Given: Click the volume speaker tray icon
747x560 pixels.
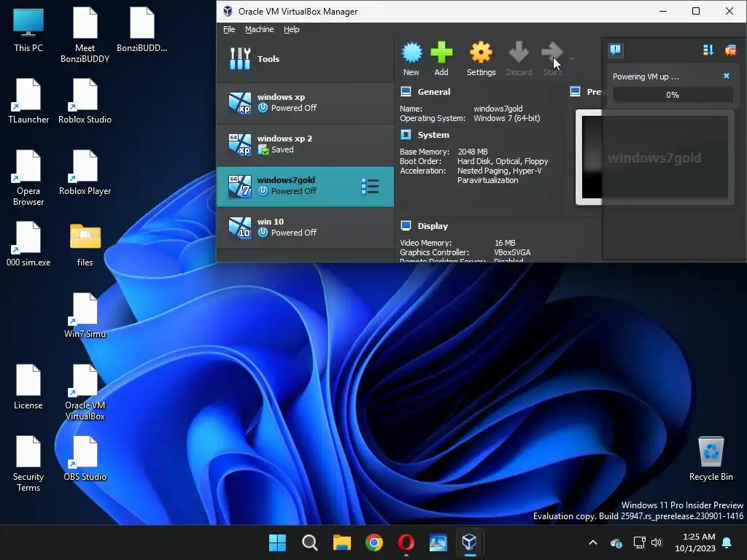Looking at the screenshot, I should pyautogui.click(x=657, y=542).
